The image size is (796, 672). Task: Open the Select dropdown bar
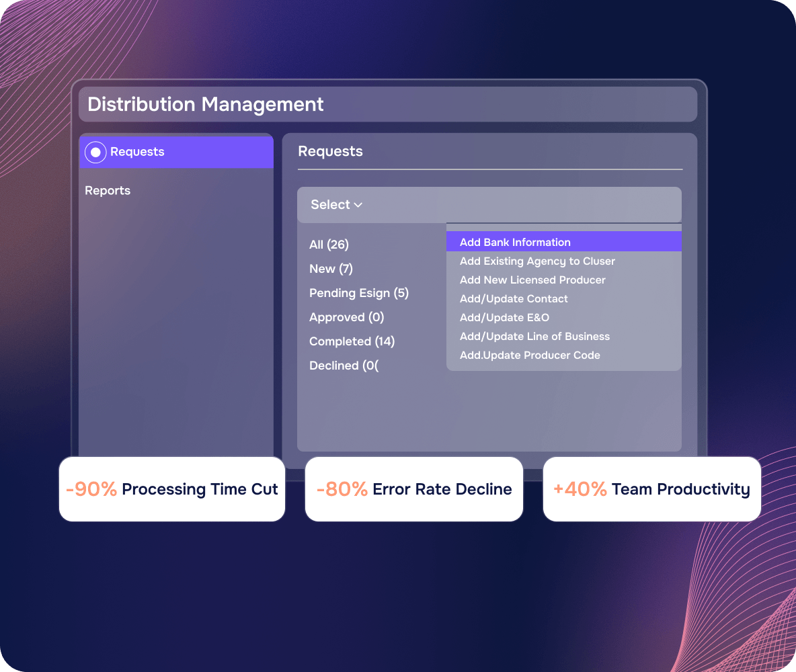[x=489, y=204]
